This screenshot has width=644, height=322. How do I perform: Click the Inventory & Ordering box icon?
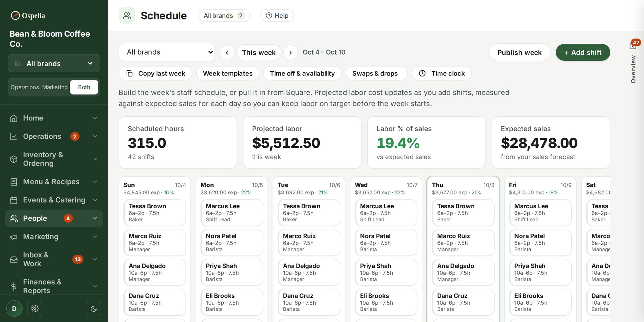pos(14,159)
